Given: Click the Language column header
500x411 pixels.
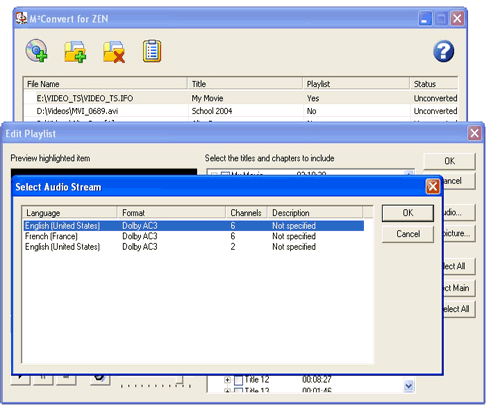Looking at the screenshot, I should [69, 213].
